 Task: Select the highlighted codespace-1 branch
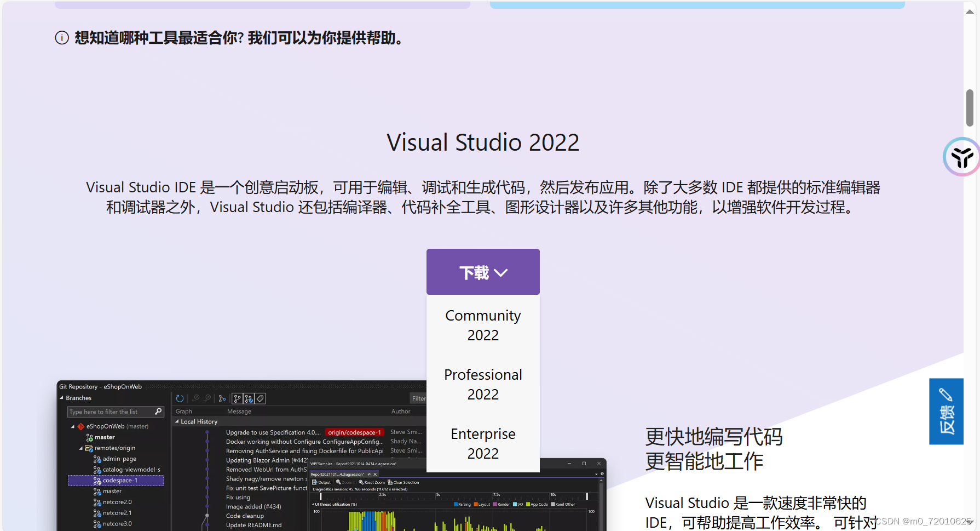116,481
